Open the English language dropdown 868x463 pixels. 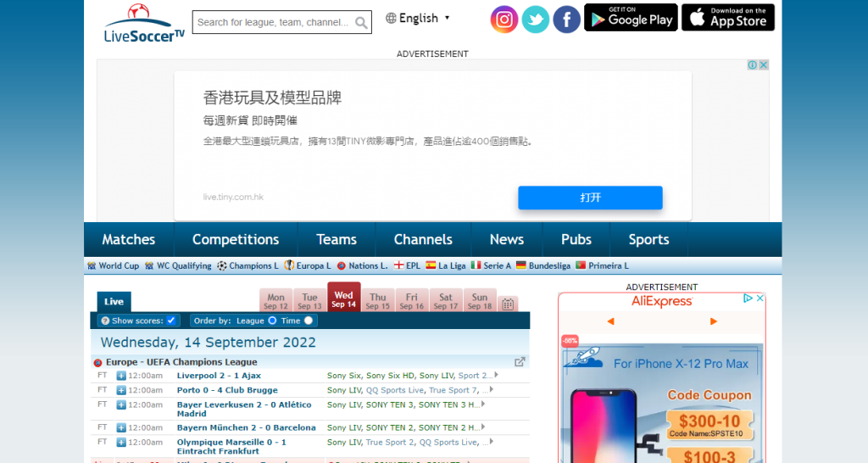tap(419, 19)
